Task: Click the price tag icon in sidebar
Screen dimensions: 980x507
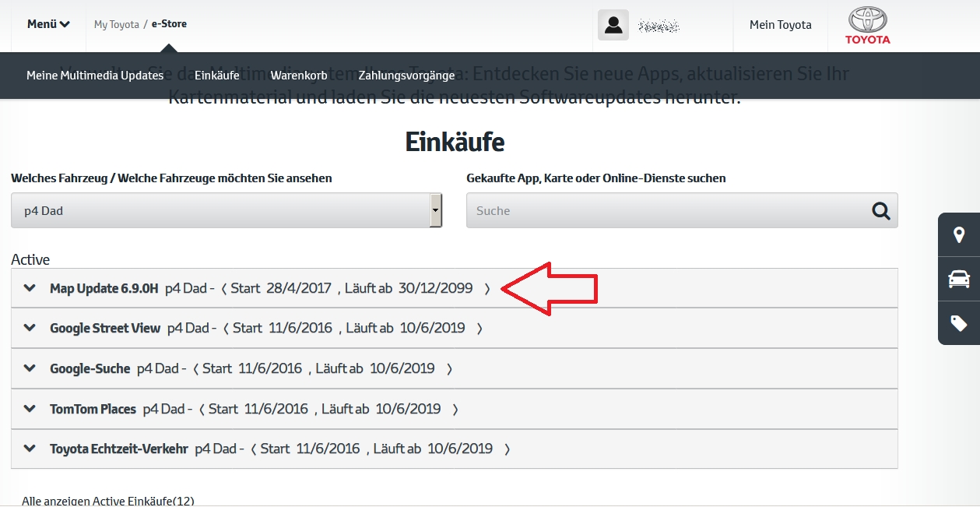Action: click(959, 322)
